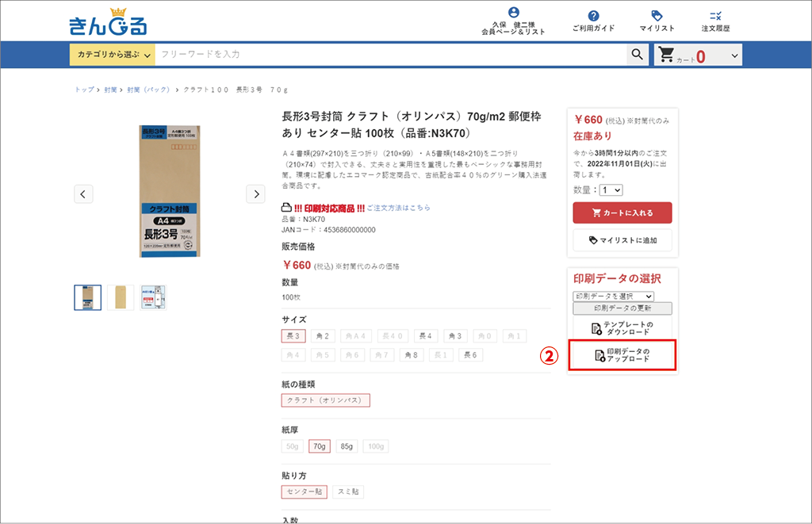Show next product image arrow

(255, 193)
